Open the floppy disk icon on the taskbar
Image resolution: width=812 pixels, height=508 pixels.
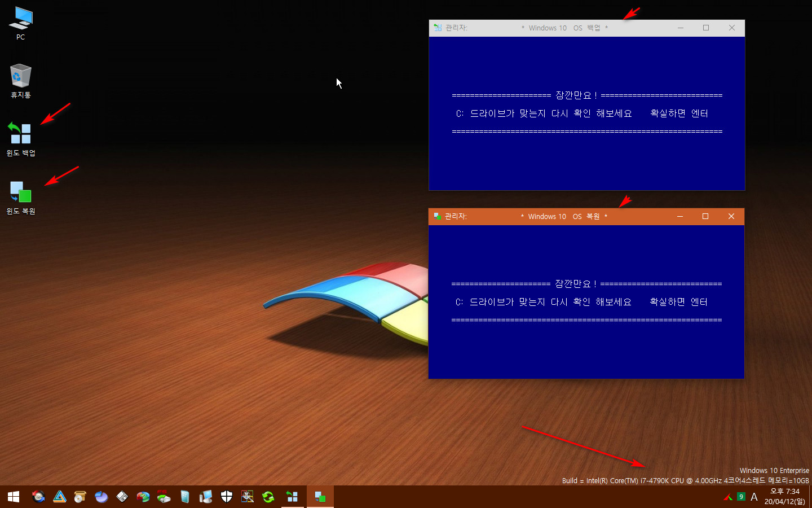[122, 497]
